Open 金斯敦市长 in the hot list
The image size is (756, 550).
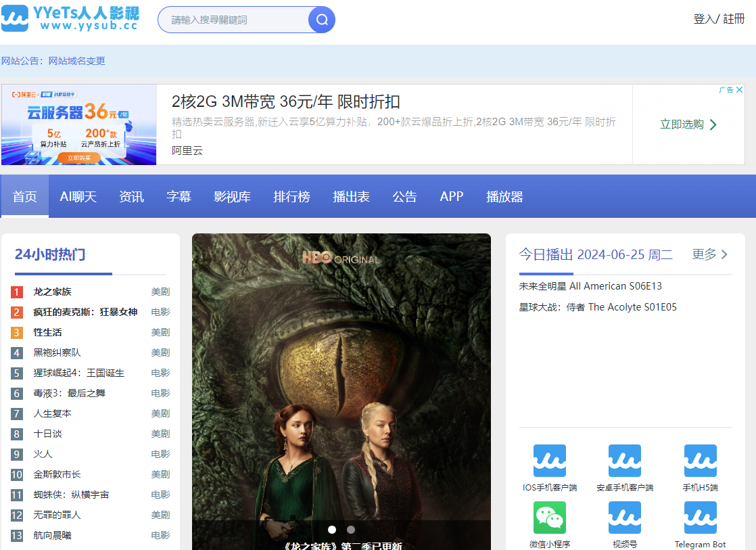(x=57, y=474)
